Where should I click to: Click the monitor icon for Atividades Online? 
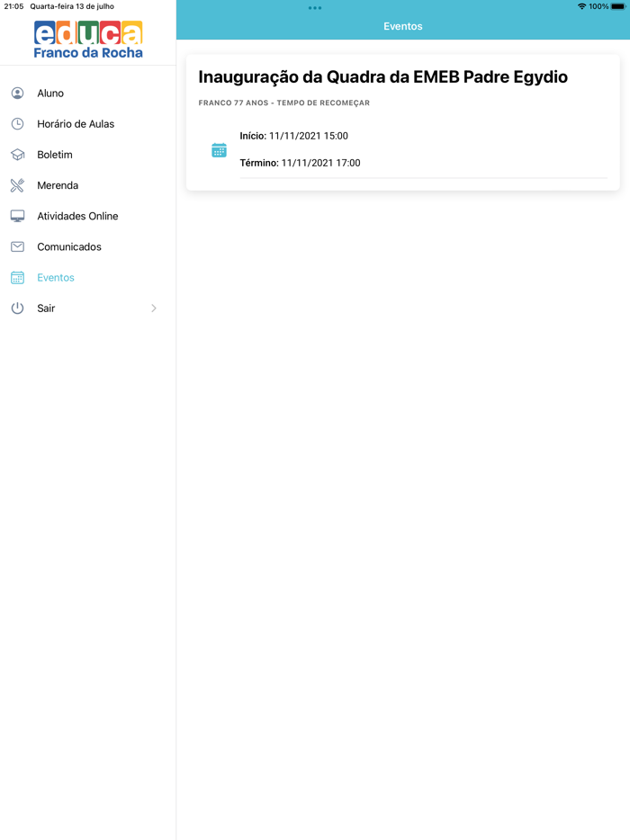point(18,216)
